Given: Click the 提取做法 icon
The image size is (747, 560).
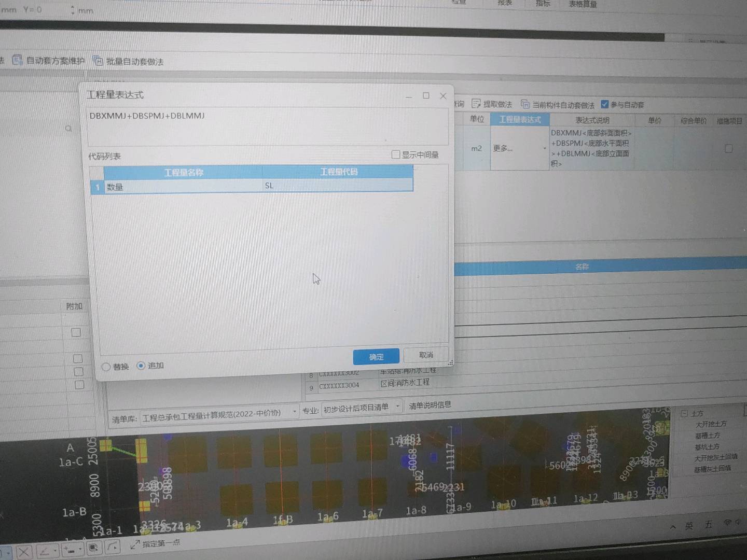Looking at the screenshot, I should coord(476,104).
